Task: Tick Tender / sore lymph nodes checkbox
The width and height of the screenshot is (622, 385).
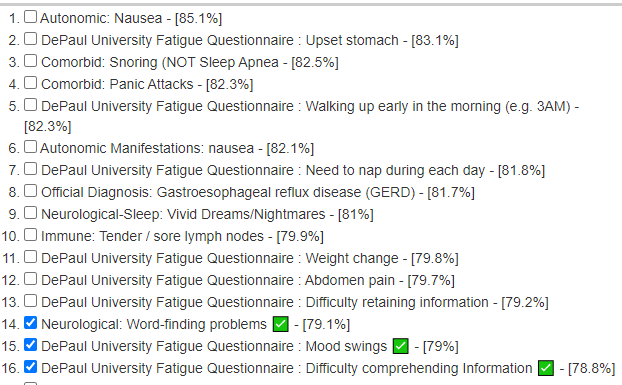Action: coord(31,235)
